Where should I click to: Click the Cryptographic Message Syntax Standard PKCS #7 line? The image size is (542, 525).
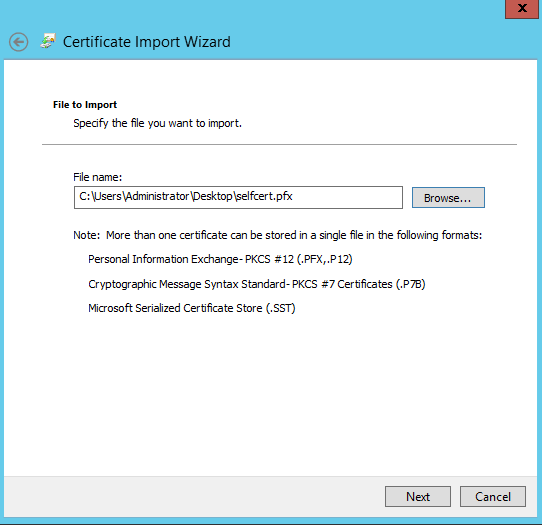pos(256,284)
